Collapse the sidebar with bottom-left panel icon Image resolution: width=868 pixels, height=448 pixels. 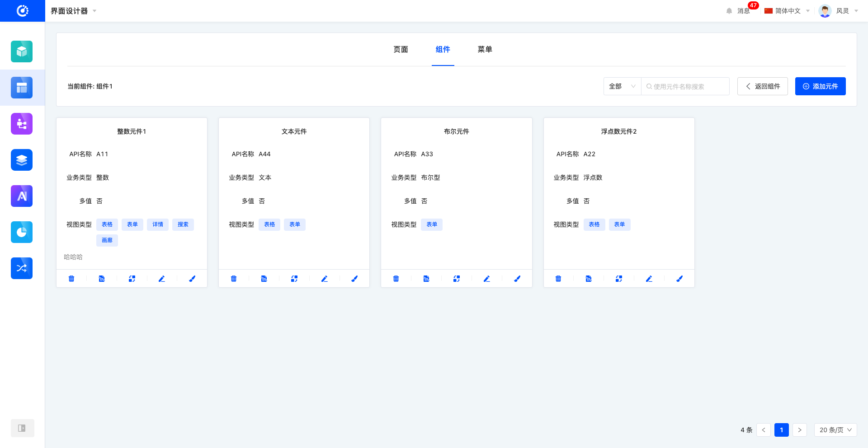pyautogui.click(x=22, y=428)
